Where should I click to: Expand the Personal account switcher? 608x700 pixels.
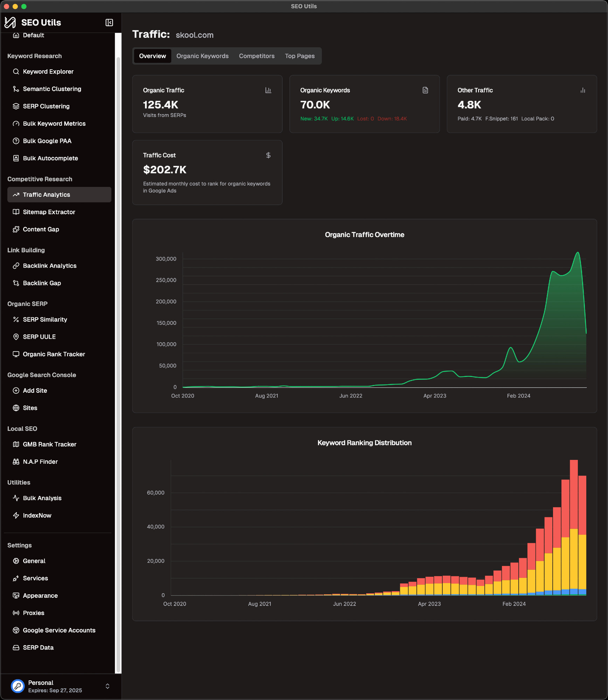(x=108, y=686)
